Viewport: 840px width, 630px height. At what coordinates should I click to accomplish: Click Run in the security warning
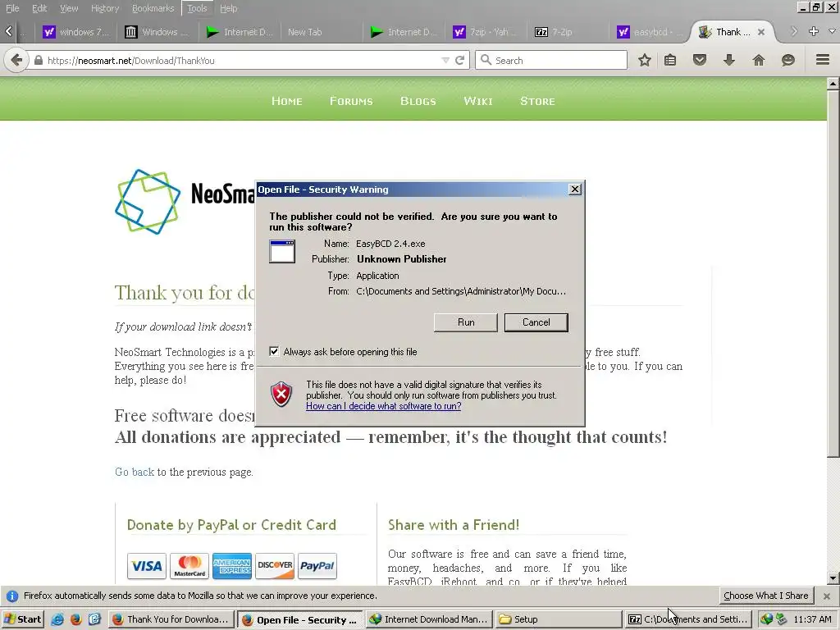pyautogui.click(x=466, y=322)
